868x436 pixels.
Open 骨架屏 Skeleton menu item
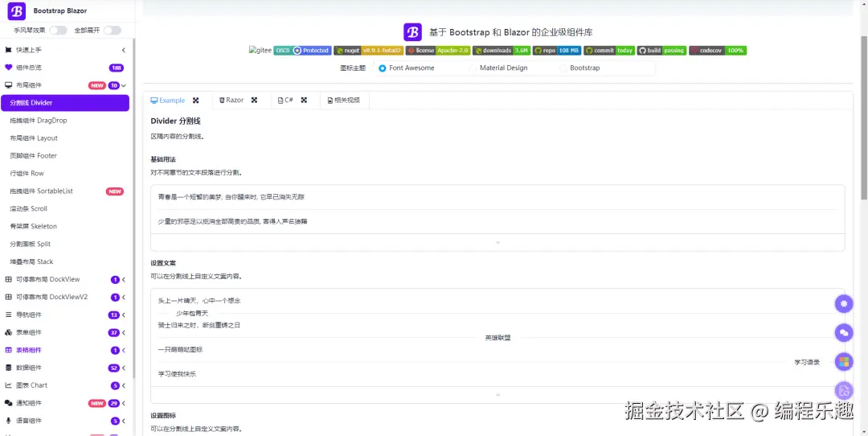click(x=65, y=226)
